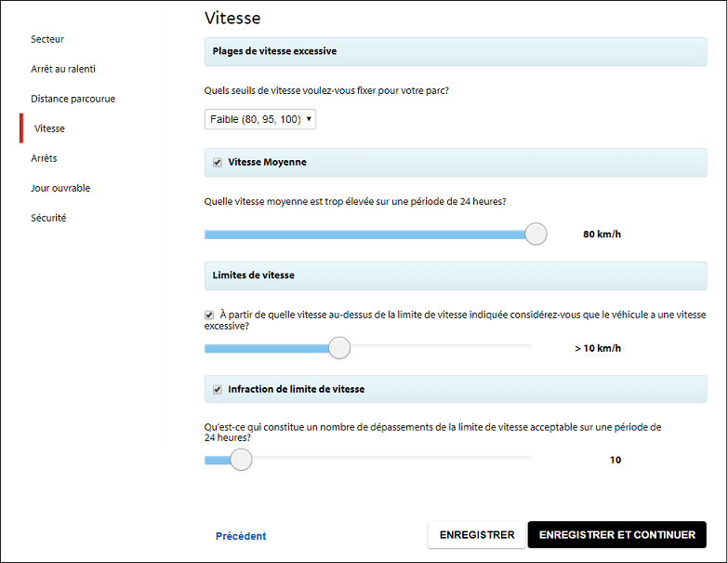Viewport: 728px width, 563px height.
Task: Open the speed threshold dropdown Faible (80, 95, 100)
Action: [x=260, y=119]
